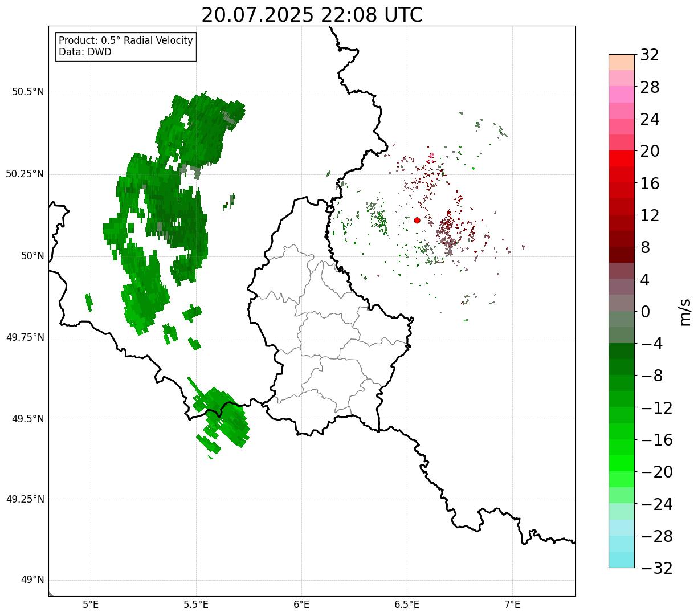Click the colorbar tick value −4

point(651,344)
